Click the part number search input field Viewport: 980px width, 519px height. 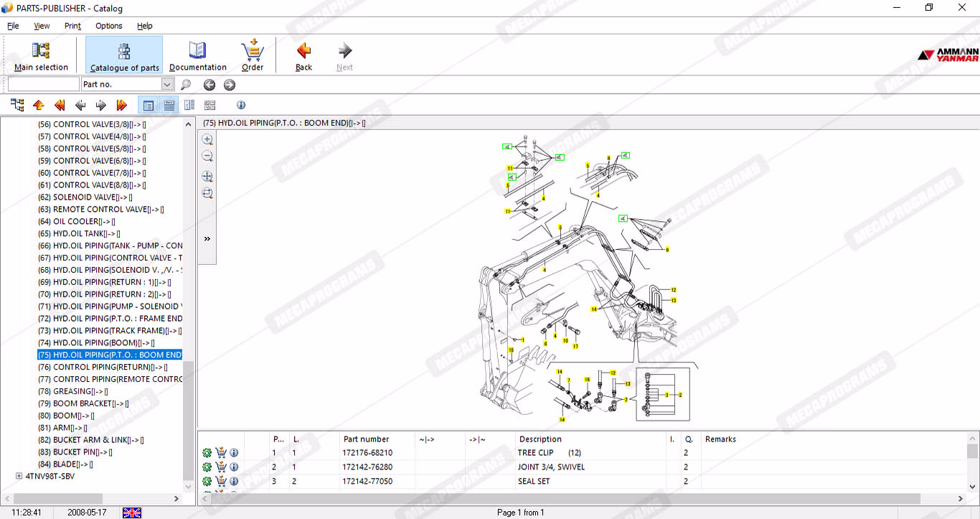pos(43,85)
